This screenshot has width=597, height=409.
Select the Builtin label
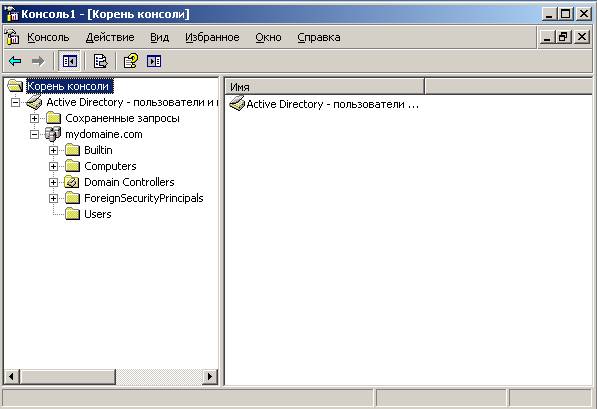coord(98,150)
